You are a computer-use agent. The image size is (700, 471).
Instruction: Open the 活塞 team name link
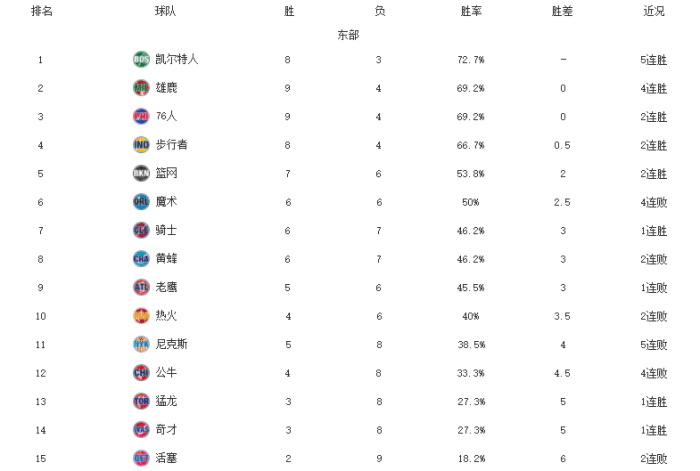click(x=166, y=458)
